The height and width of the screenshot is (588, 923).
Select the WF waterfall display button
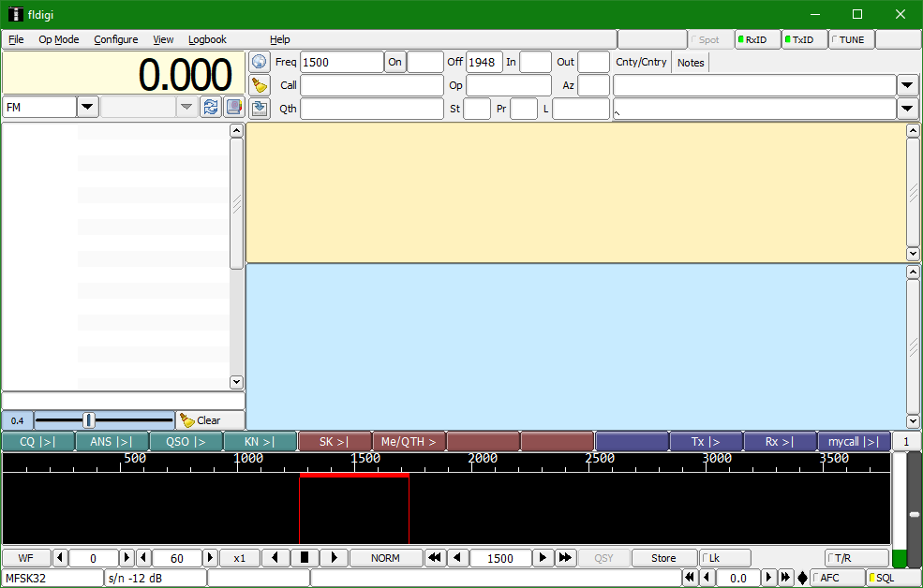click(x=25, y=557)
